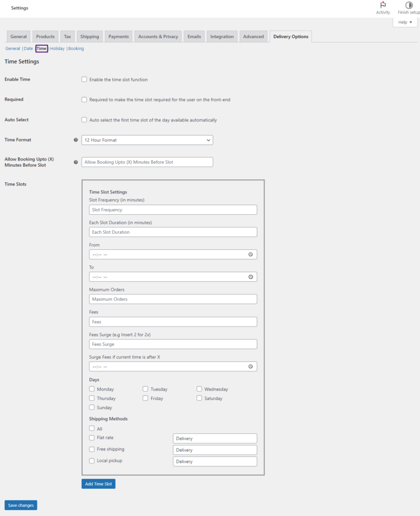
Task: Enable the time slot function checkbox
Action: click(x=84, y=79)
